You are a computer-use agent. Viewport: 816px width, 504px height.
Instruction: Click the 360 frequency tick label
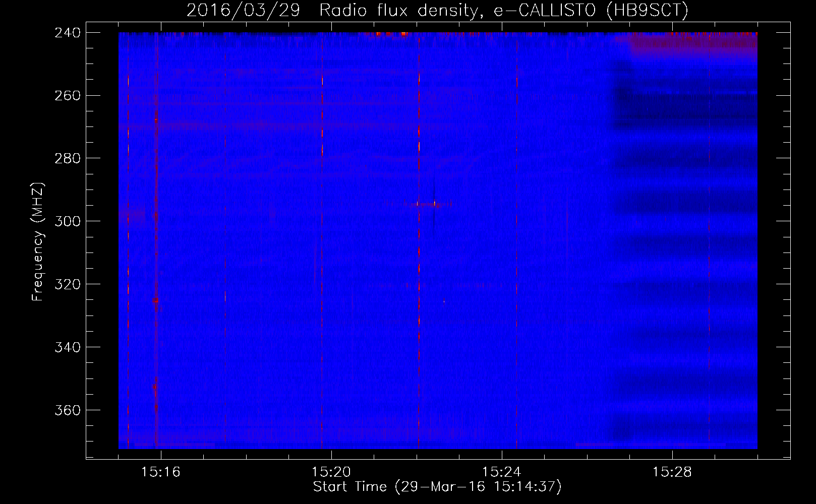(x=68, y=410)
